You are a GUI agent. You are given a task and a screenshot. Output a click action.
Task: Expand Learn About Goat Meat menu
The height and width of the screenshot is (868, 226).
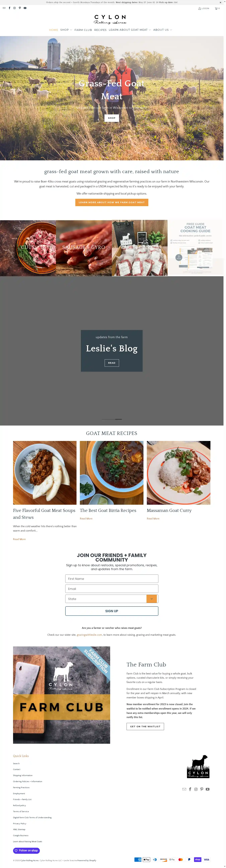(130, 30)
